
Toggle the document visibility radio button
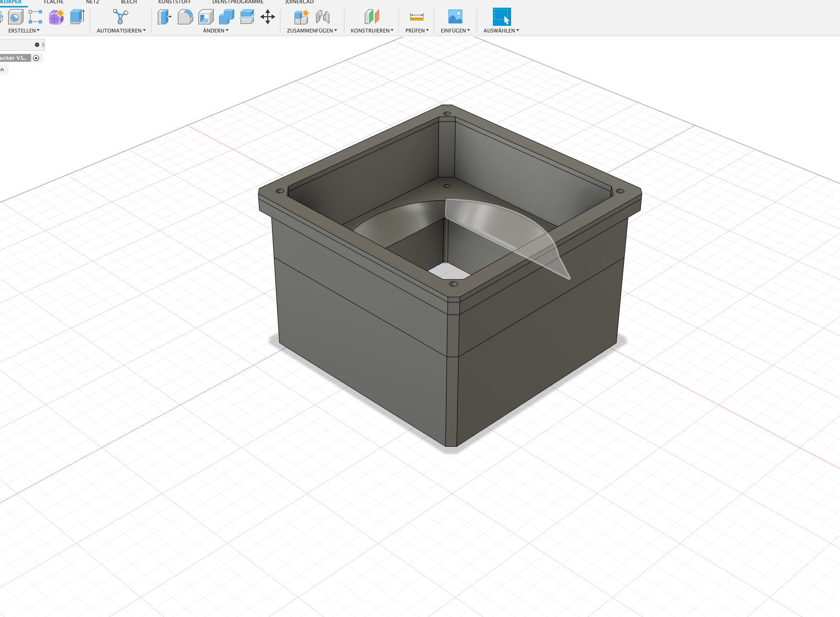36,57
